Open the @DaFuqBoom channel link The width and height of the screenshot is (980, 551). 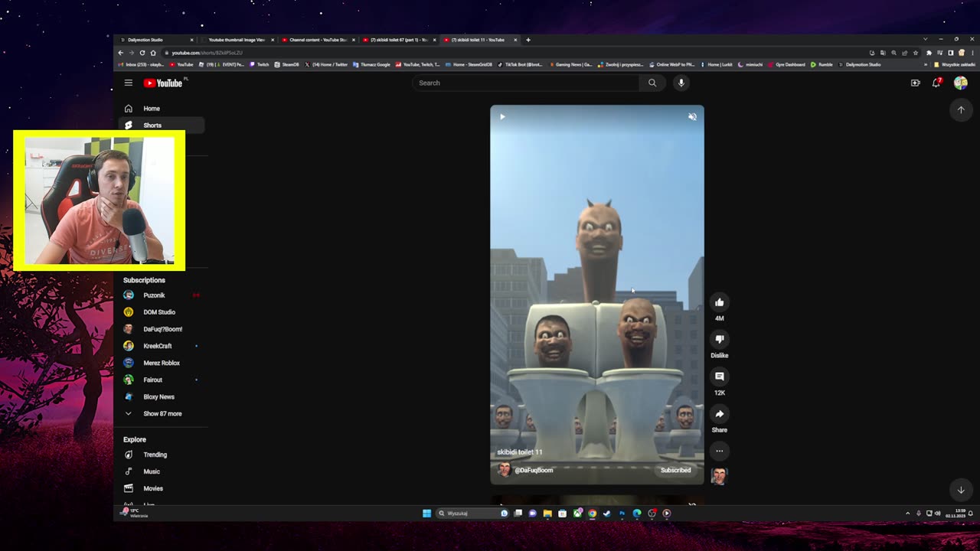click(x=534, y=471)
